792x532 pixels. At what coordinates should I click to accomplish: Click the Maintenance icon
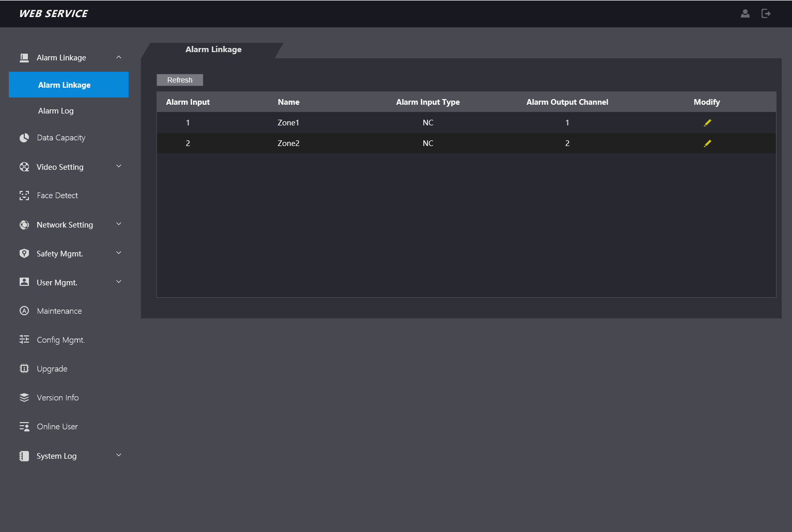pyautogui.click(x=24, y=311)
